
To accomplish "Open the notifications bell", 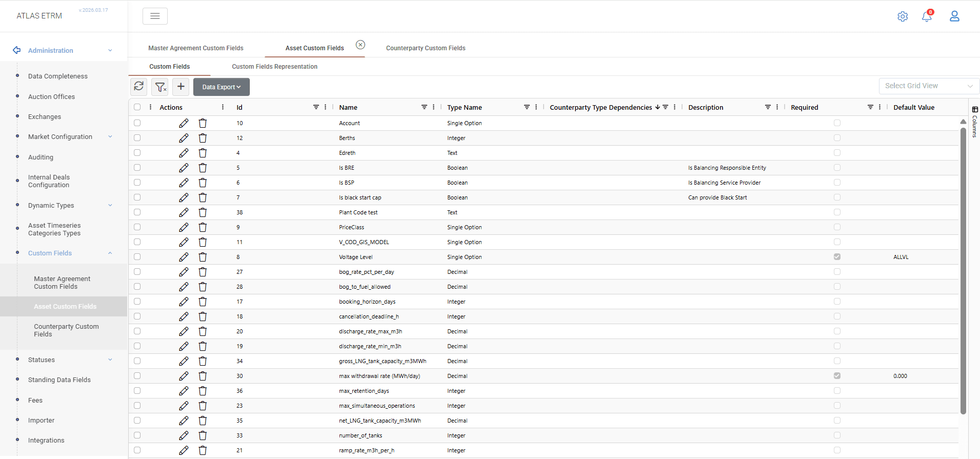I will coord(927,16).
